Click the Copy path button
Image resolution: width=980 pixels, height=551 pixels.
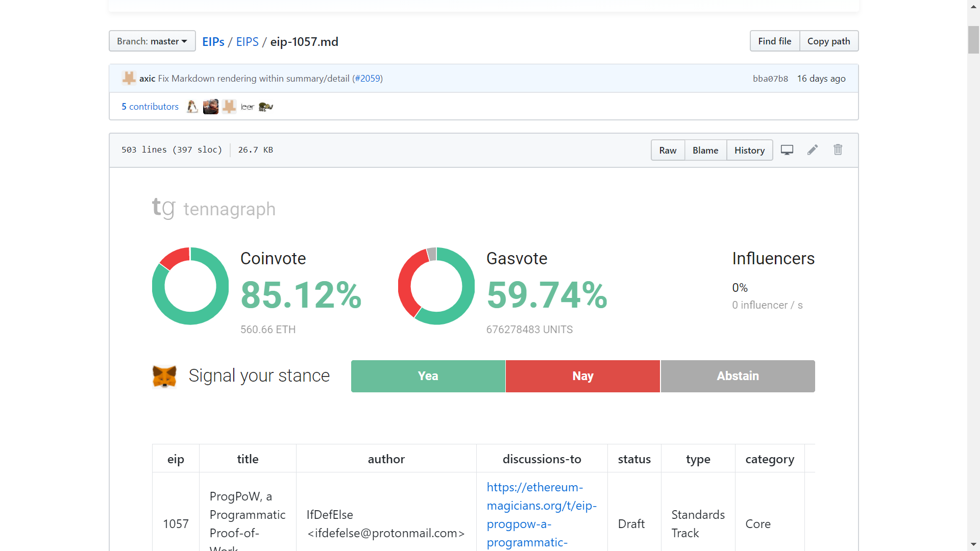[x=828, y=41]
